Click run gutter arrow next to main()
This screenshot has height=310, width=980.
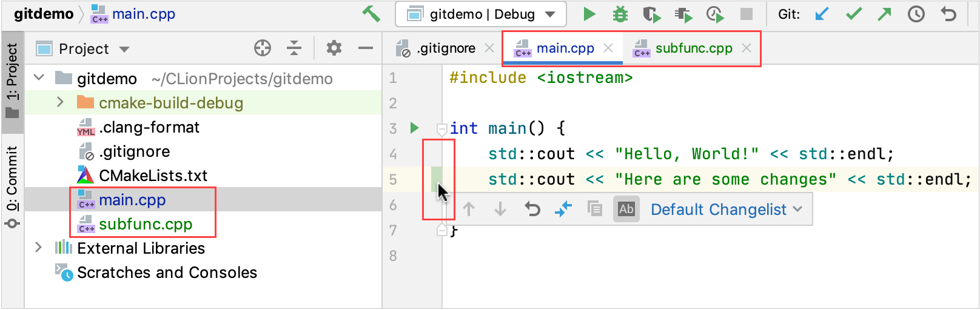coord(415,128)
